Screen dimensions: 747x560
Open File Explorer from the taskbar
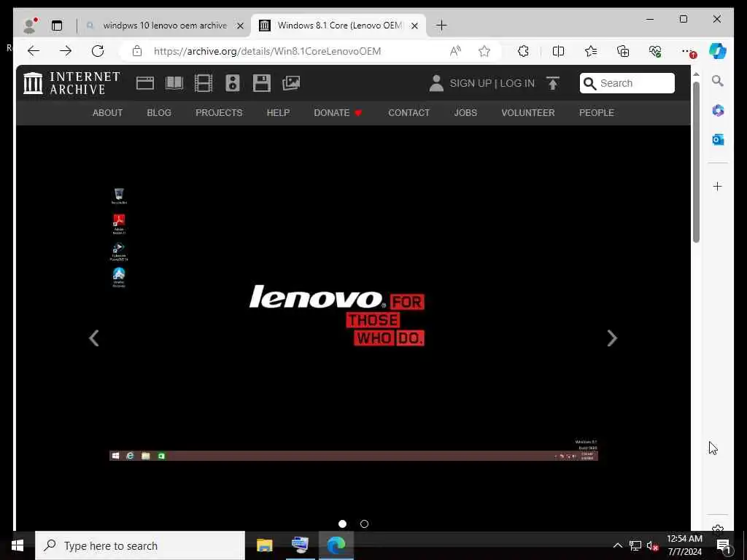[264, 545]
